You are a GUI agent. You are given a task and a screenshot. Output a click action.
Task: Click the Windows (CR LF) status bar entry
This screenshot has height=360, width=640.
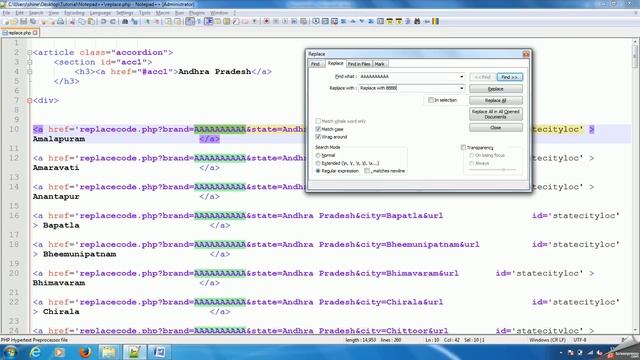[547, 340]
